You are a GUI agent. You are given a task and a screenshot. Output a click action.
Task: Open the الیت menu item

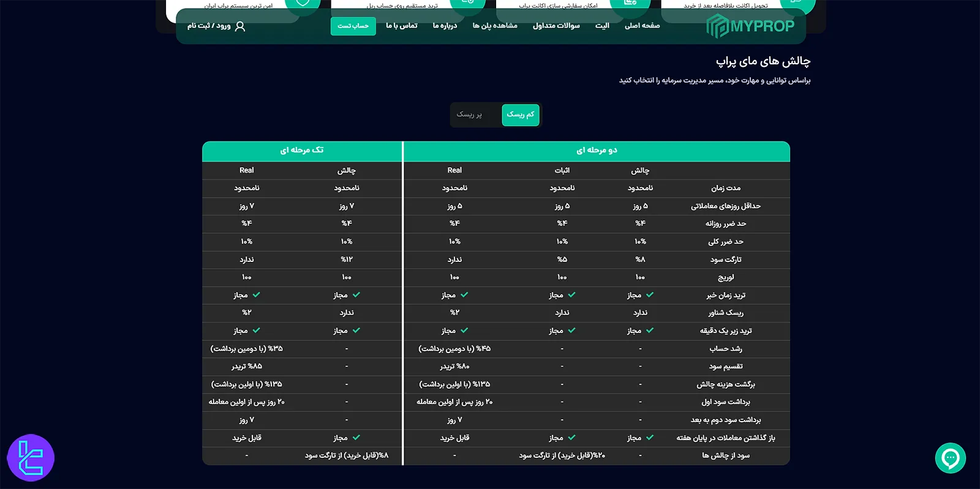click(602, 26)
